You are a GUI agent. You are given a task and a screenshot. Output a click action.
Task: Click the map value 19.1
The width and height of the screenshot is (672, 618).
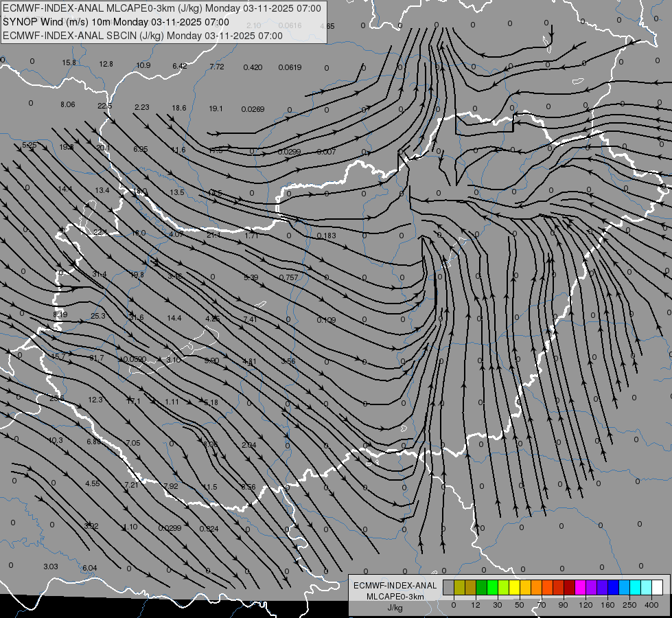point(216,109)
